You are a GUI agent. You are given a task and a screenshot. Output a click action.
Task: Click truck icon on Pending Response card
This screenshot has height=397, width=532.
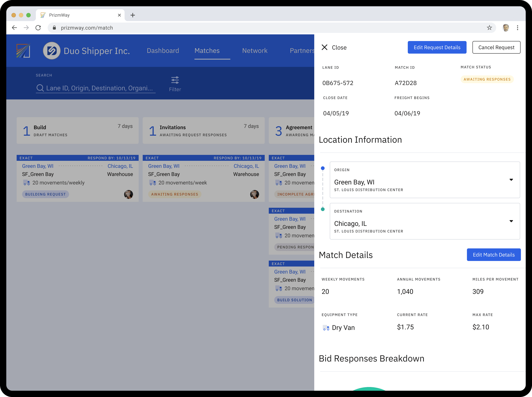279,235
